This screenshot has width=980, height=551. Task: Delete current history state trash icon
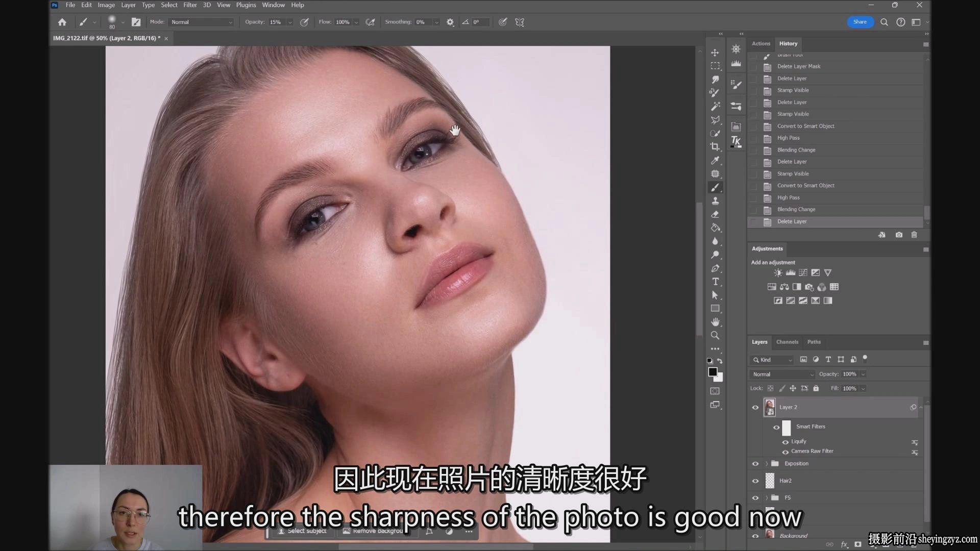pos(914,235)
